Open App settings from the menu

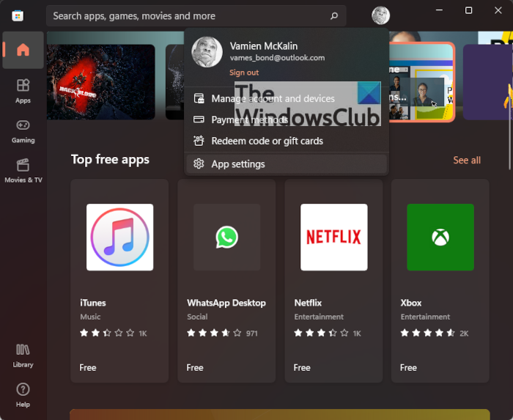click(287, 164)
